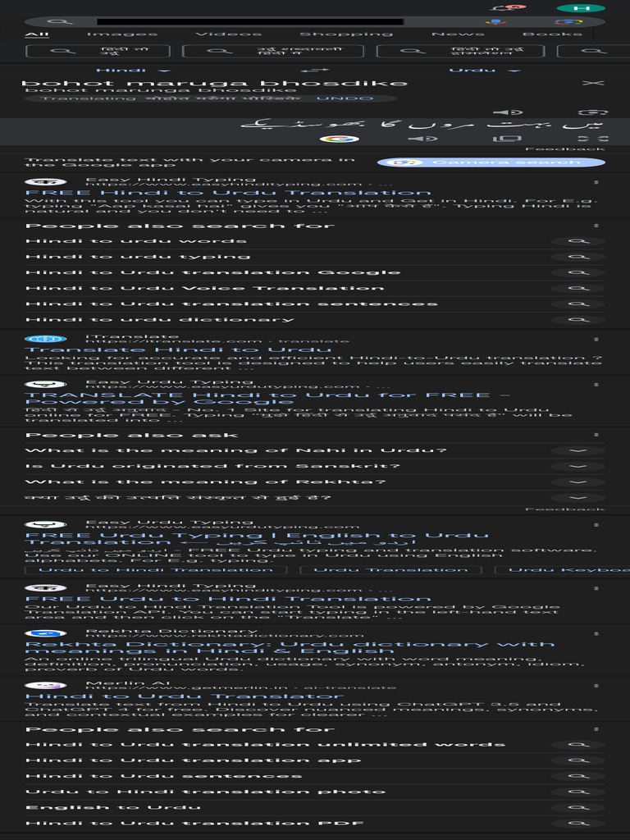
Task: Open the Translate Hindi to Urdu result
Action: 178,349
